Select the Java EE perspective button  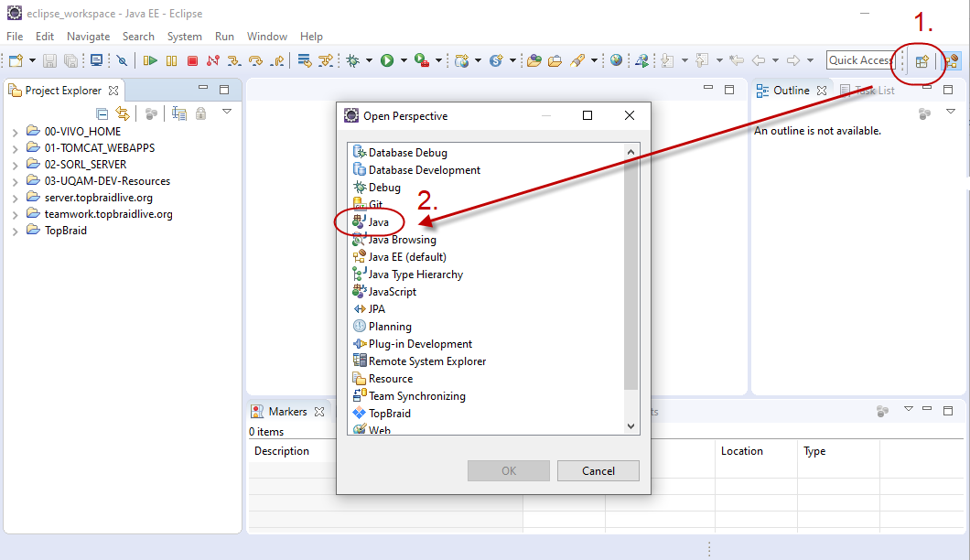[952, 61]
